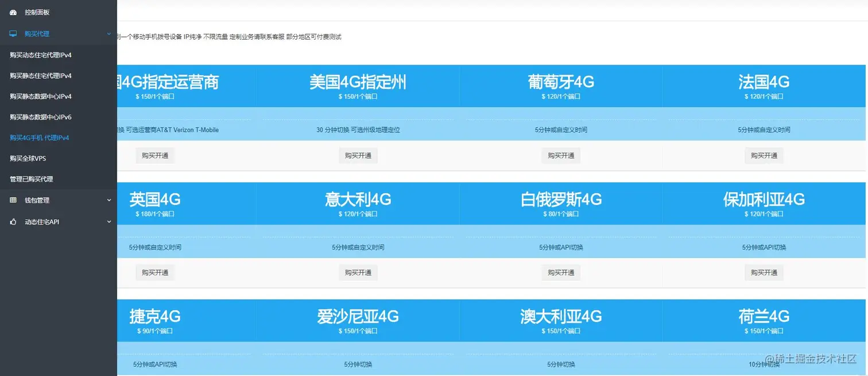Click 购买开通 under 美国4G指定州
The image size is (868, 376).
click(x=358, y=156)
